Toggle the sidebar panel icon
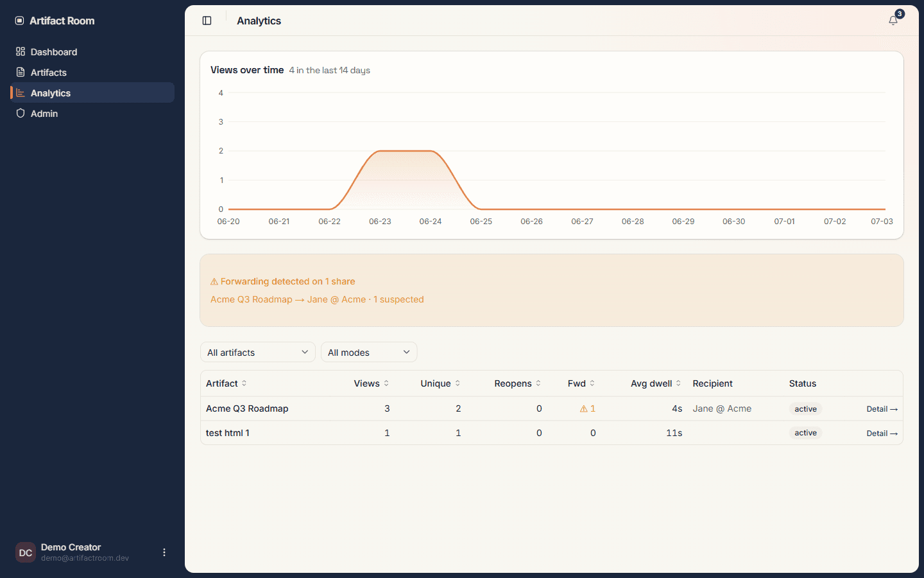 [x=207, y=21]
